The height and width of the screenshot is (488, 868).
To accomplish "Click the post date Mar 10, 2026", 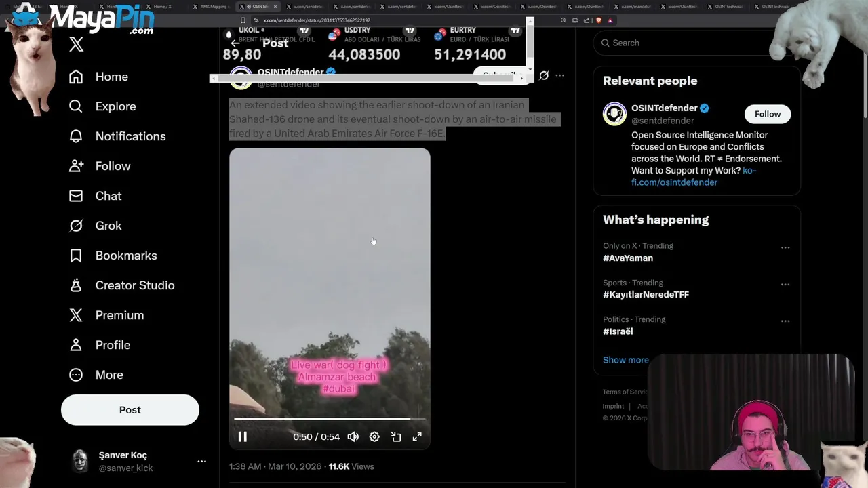I will coord(294,466).
